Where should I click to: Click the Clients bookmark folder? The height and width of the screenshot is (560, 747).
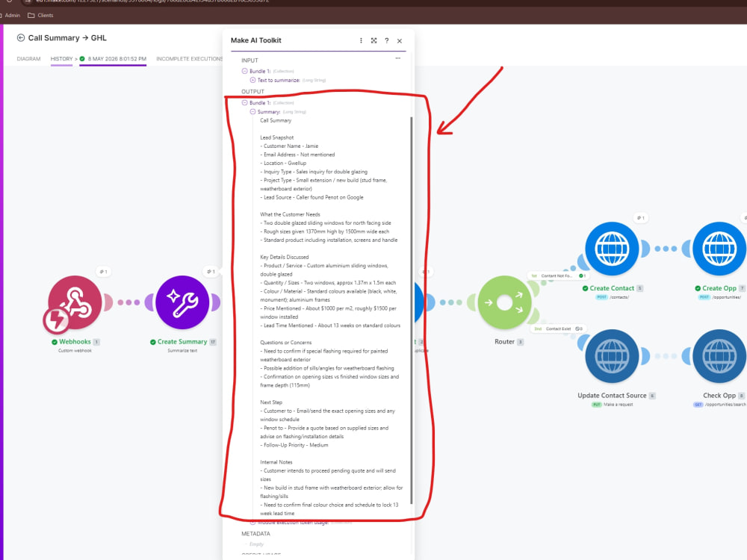point(40,15)
